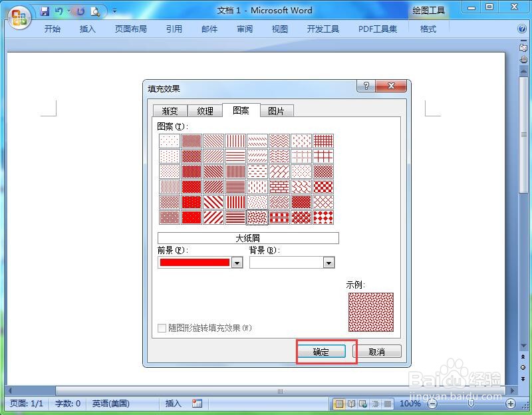Open the 格式 drawing tools tab
This screenshot has width=532, height=415.
[428, 29]
